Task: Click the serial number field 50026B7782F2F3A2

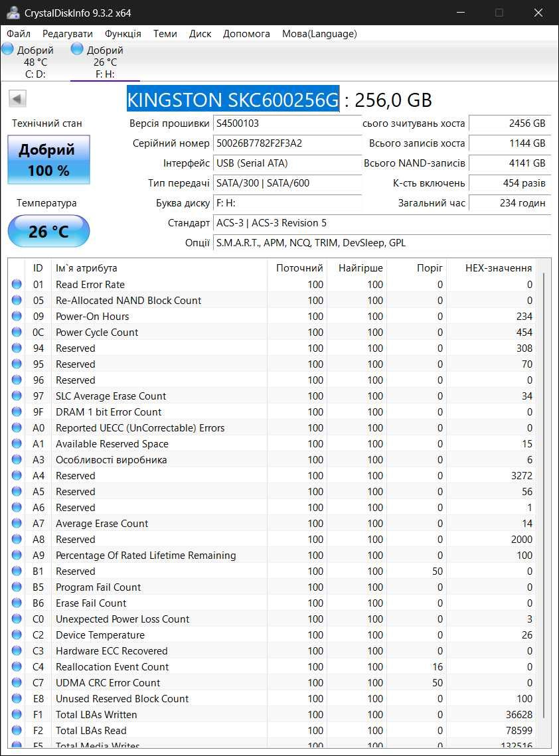Action: 287,143
